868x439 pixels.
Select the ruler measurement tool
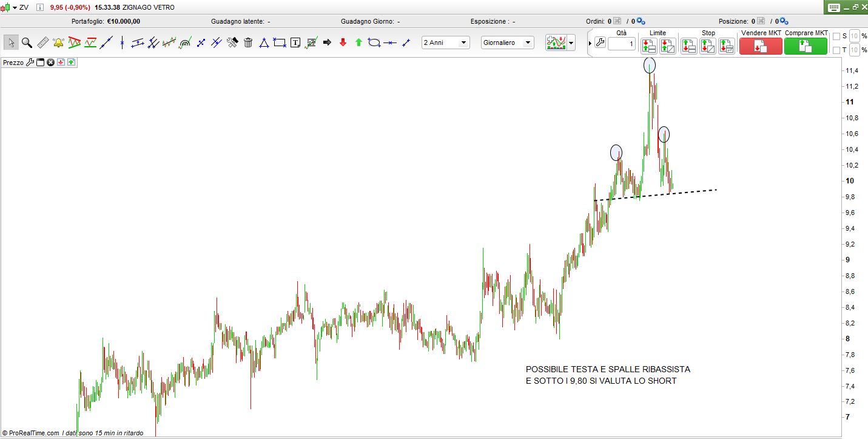[42, 43]
